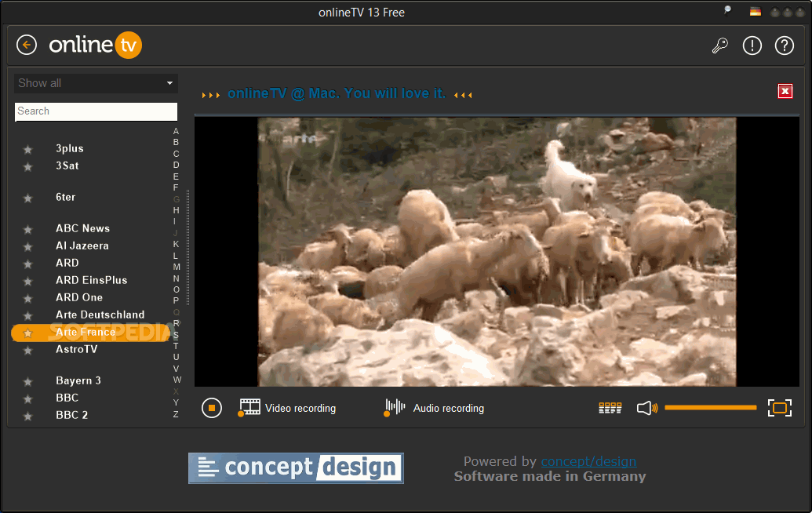
Task: Open the concept/design hyperlink
Action: pyautogui.click(x=589, y=461)
